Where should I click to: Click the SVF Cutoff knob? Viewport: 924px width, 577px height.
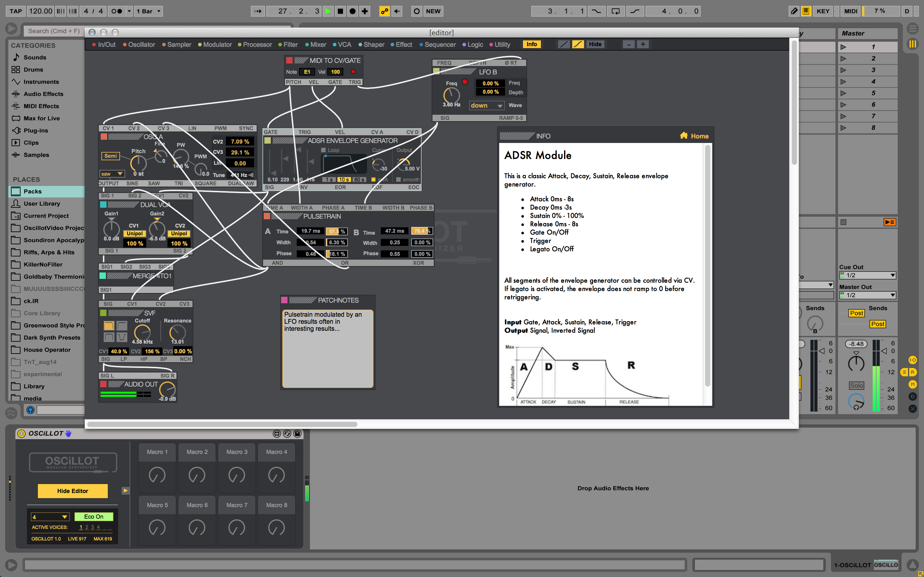[x=142, y=332]
